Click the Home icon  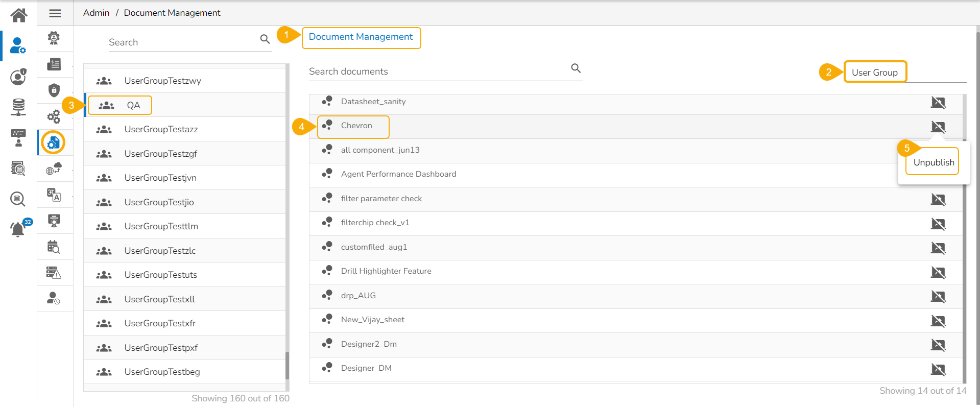[19, 15]
